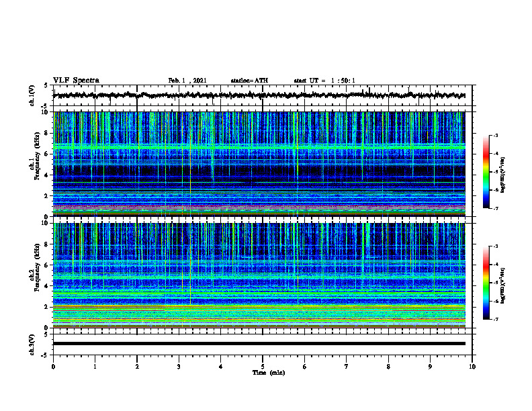Click the '-3' label on ch.1 colorbar
The width and height of the screenshot is (532, 411).
pyautogui.click(x=495, y=136)
